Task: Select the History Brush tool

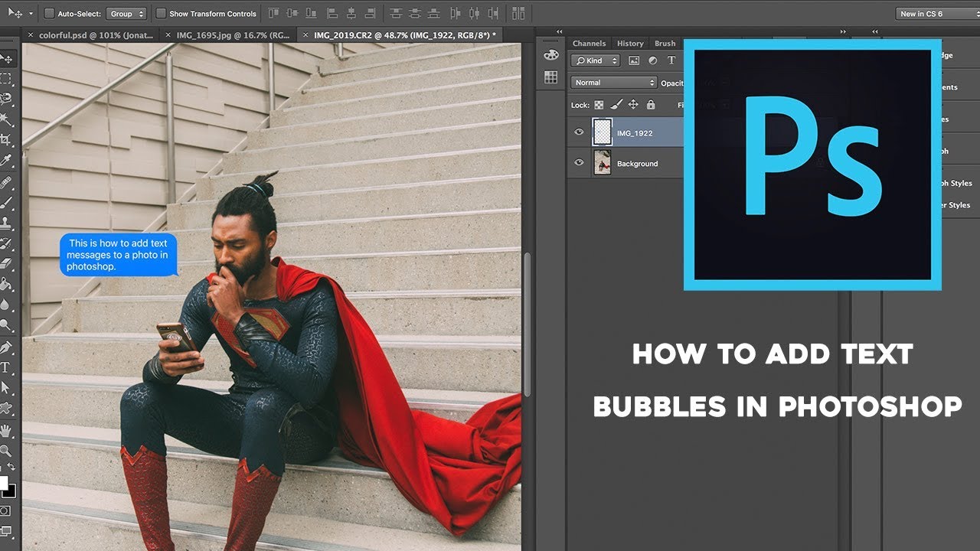Action: point(7,244)
